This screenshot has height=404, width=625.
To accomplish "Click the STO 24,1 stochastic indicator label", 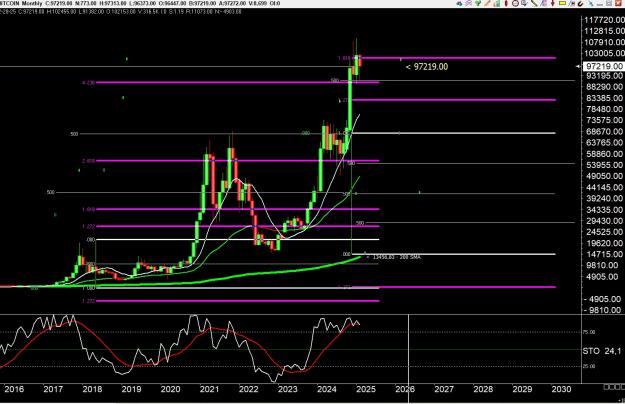I will pos(602,351).
